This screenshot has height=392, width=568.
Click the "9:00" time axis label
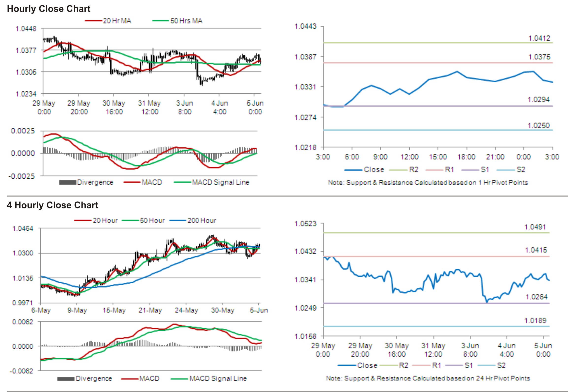[x=380, y=157]
